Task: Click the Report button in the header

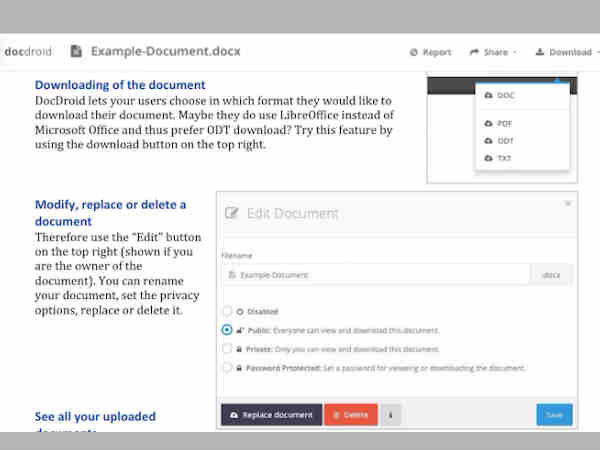Action: click(x=431, y=52)
